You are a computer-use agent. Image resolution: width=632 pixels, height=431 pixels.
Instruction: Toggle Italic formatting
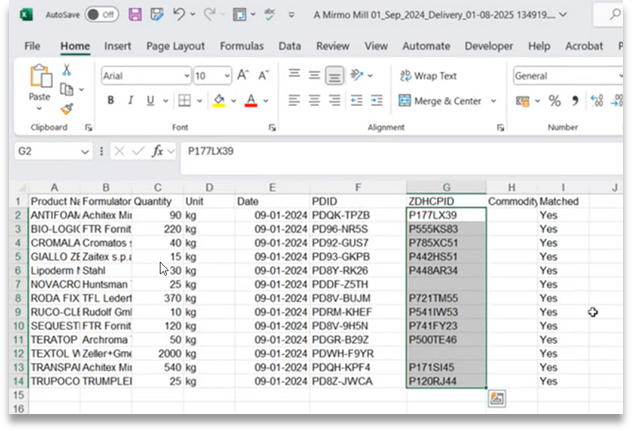click(x=130, y=100)
